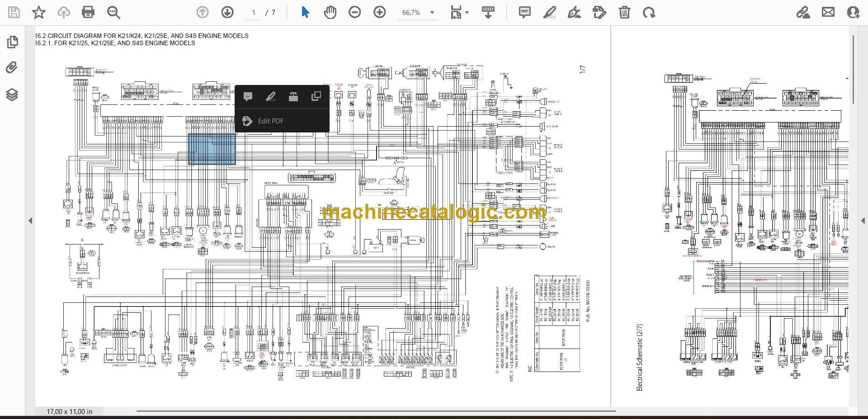Viewport: 868px width, 419px height.
Task: Click the horizontal scrollbar
Action: [x=376, y=411]
